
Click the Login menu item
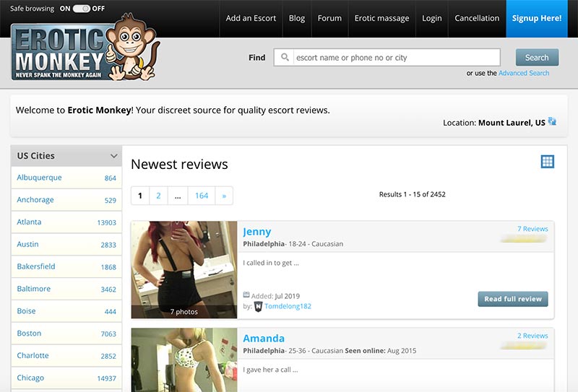coord(431,18)
